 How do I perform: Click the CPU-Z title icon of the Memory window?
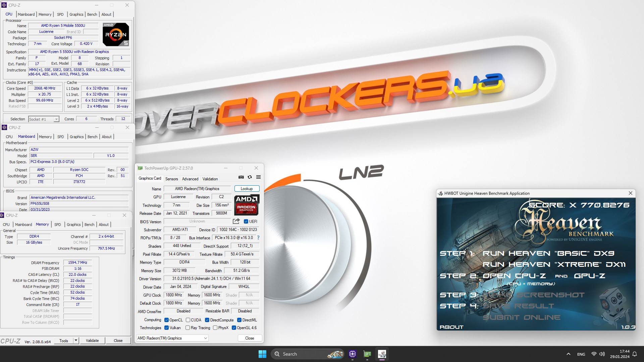point(2,215)
